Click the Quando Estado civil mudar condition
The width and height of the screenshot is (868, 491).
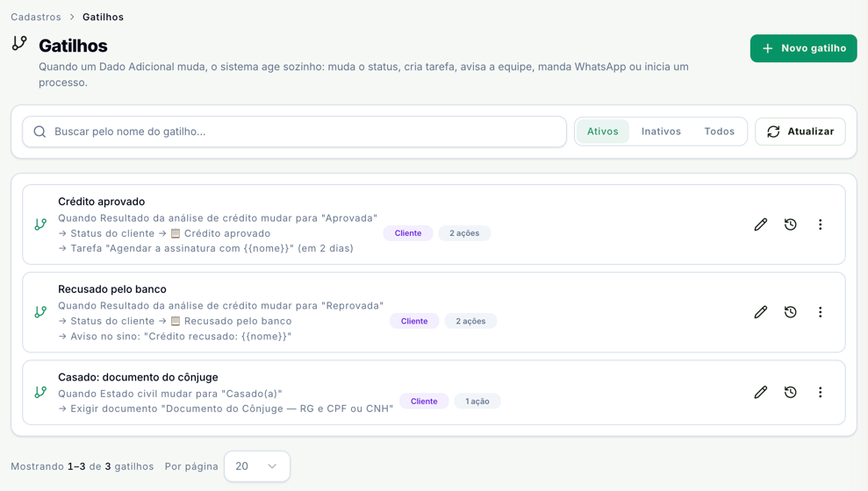click(x=170, y=394)
